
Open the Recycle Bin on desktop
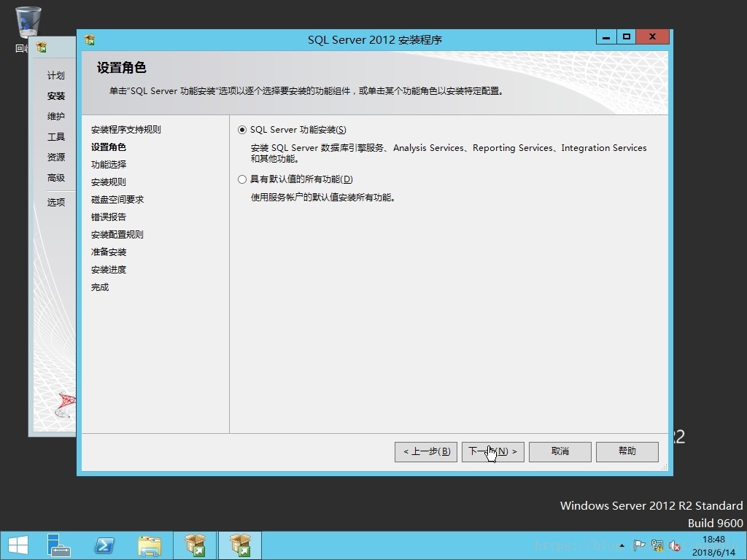[28, 23]
